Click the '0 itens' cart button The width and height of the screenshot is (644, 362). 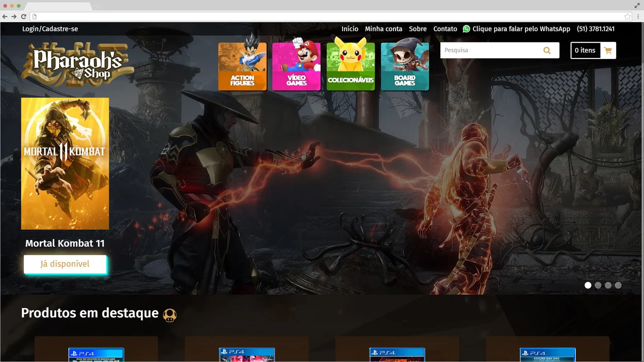coord(585,51)
